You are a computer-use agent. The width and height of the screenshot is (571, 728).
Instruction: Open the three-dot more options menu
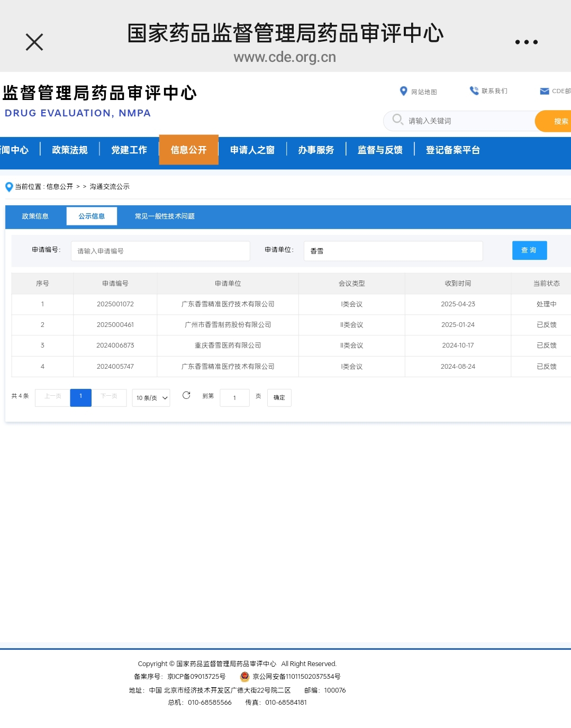[x=527, y=42]
